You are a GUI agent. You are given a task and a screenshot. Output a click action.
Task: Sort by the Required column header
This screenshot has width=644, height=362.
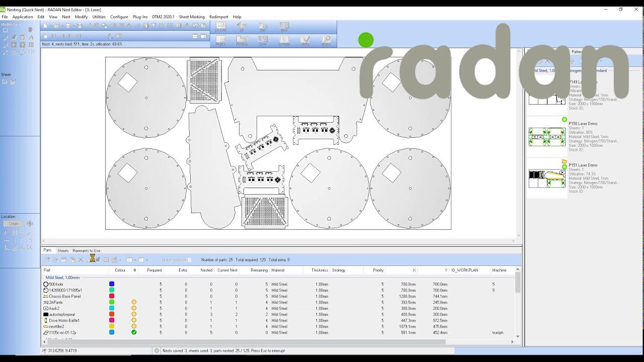point(151,270)
